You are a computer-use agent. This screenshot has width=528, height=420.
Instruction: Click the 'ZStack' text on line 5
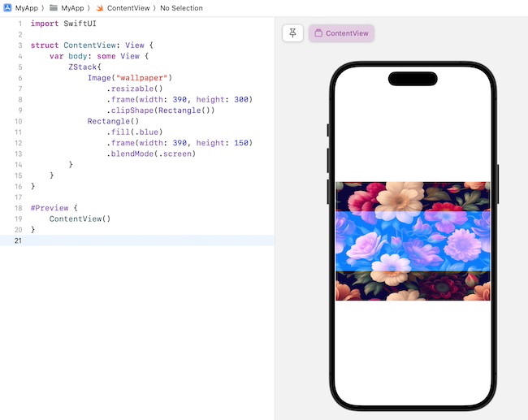pos(83,67)
